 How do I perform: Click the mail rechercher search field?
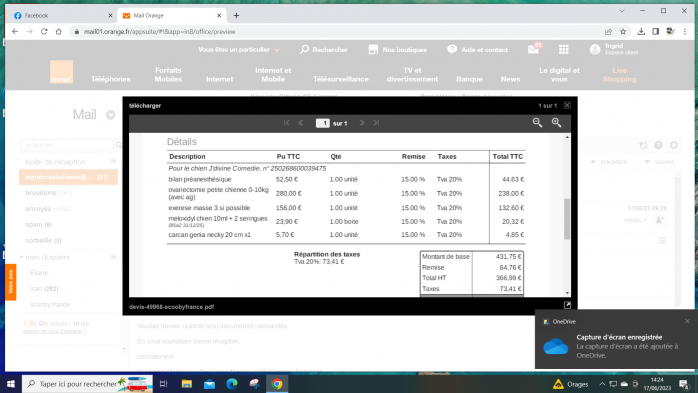click(x=67, y=145)
